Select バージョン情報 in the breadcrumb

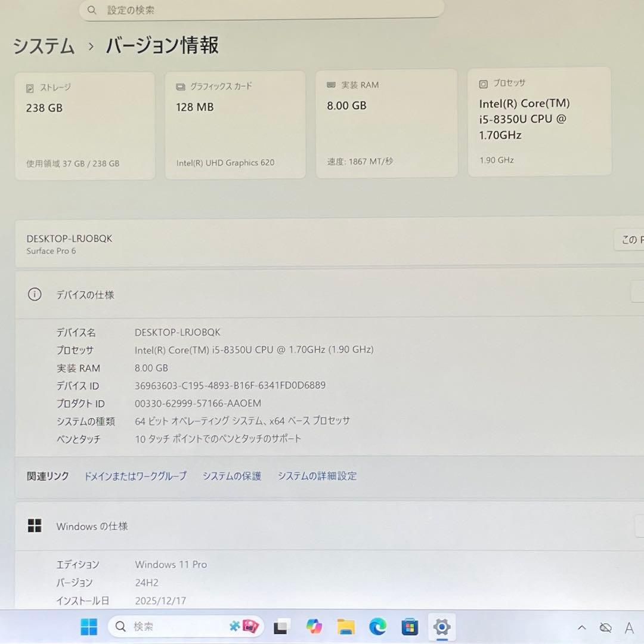coord(161,45)
